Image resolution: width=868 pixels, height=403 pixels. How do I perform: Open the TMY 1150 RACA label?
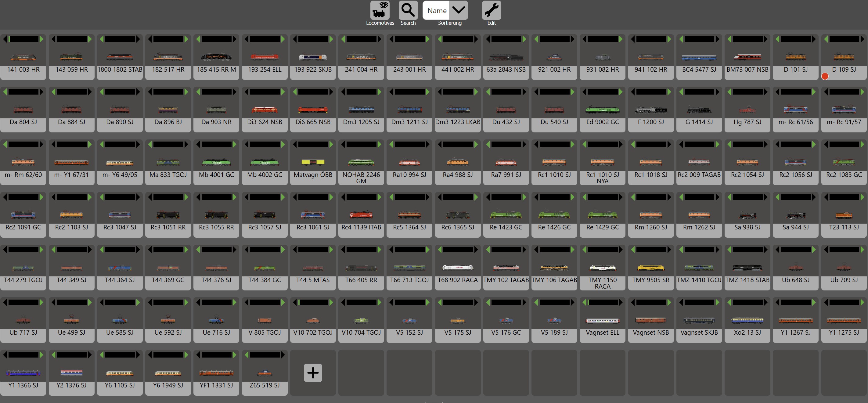point(603,283)
